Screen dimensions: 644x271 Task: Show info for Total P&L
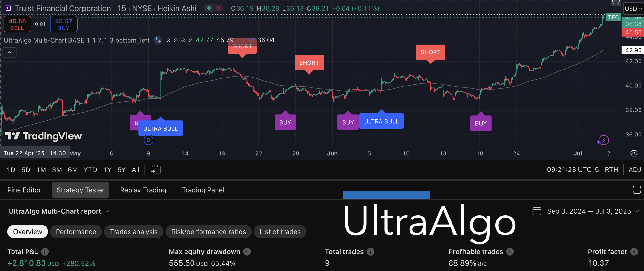click(x=45, y=252)
